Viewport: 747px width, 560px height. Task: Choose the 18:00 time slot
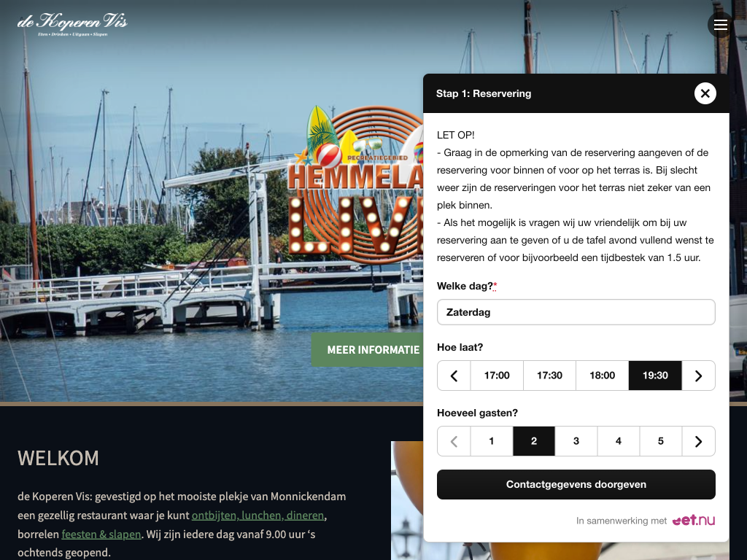pyautogui.click(x=602, y=376)
